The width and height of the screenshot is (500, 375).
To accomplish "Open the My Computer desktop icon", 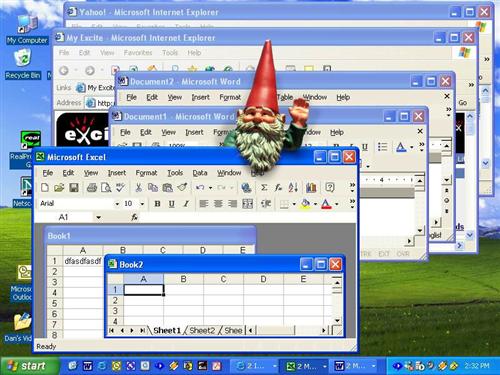I will pos(27,29).
